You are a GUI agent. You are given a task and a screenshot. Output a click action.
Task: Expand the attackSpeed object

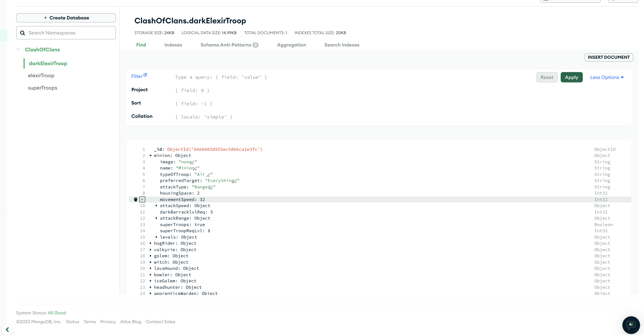click(157, 206)
